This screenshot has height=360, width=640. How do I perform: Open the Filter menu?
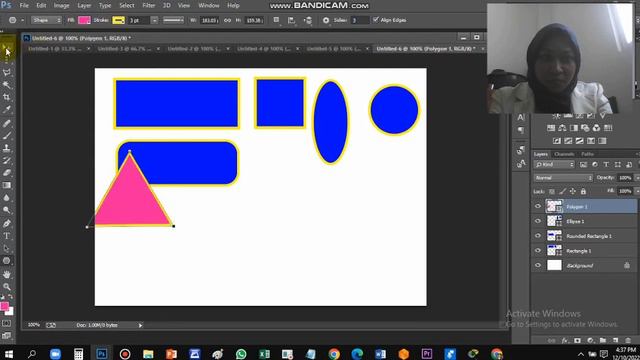tap(149, 6)
